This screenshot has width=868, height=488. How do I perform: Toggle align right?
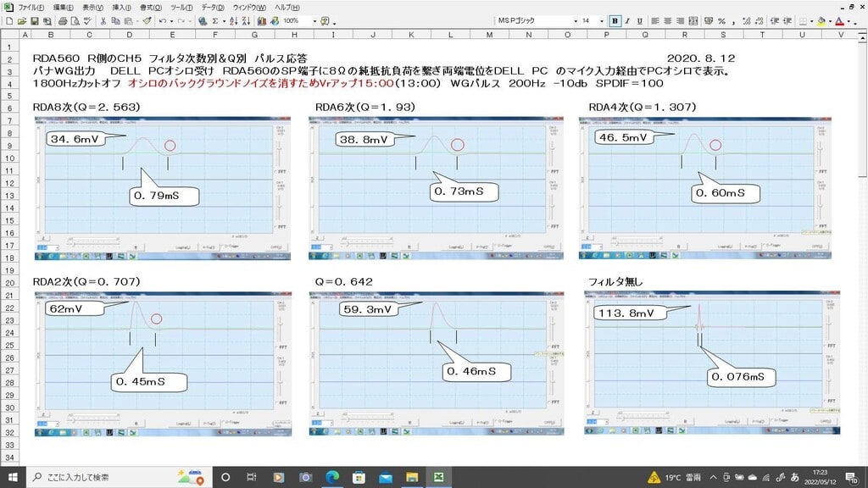[681, 21]
